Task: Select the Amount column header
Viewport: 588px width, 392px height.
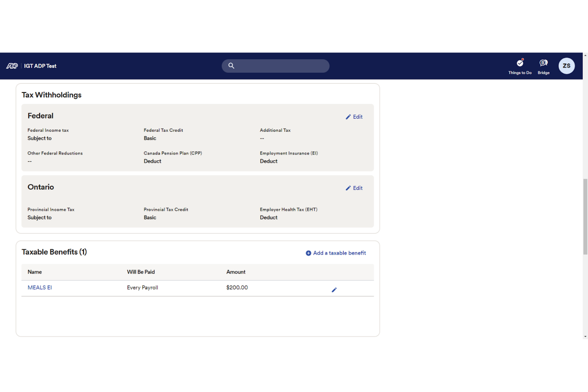Action: tap(236, 272)
